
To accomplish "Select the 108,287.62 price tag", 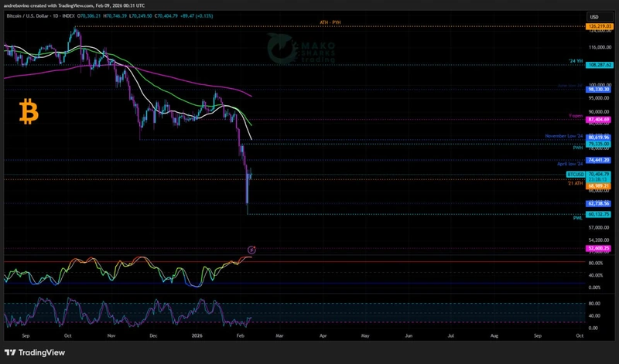I will (x=600, y=65).
